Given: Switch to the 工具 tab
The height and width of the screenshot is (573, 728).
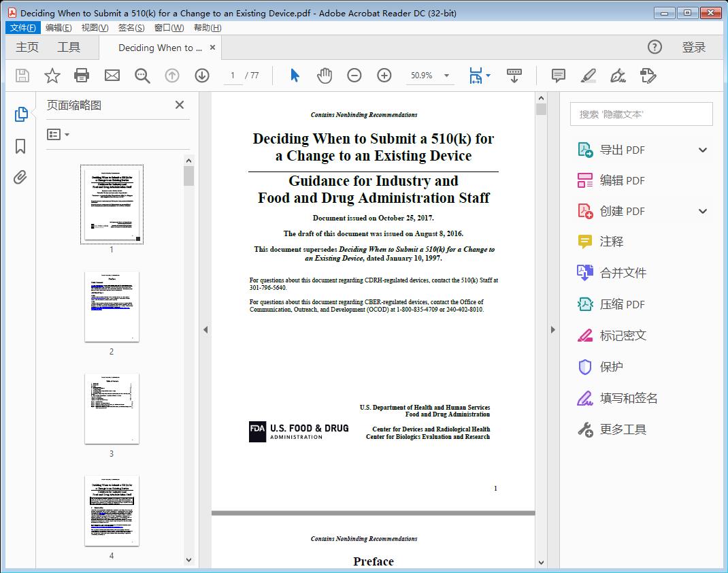Looking at the screenshot, I should [69, 48].
